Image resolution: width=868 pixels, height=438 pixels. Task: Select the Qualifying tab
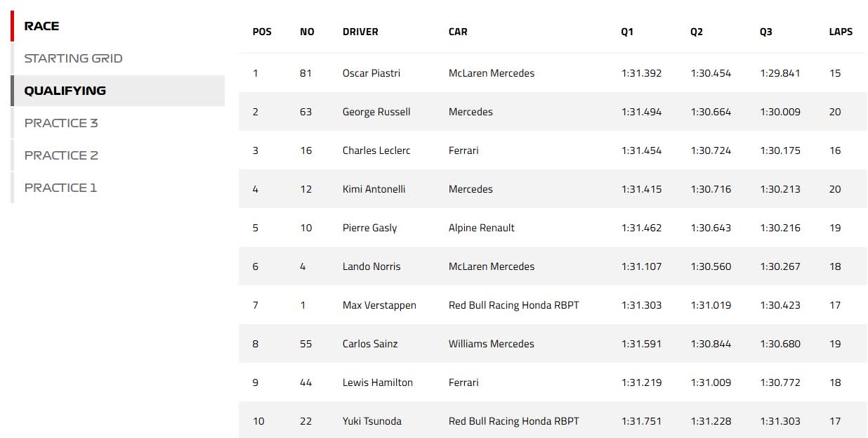click(x=65, y=91)
